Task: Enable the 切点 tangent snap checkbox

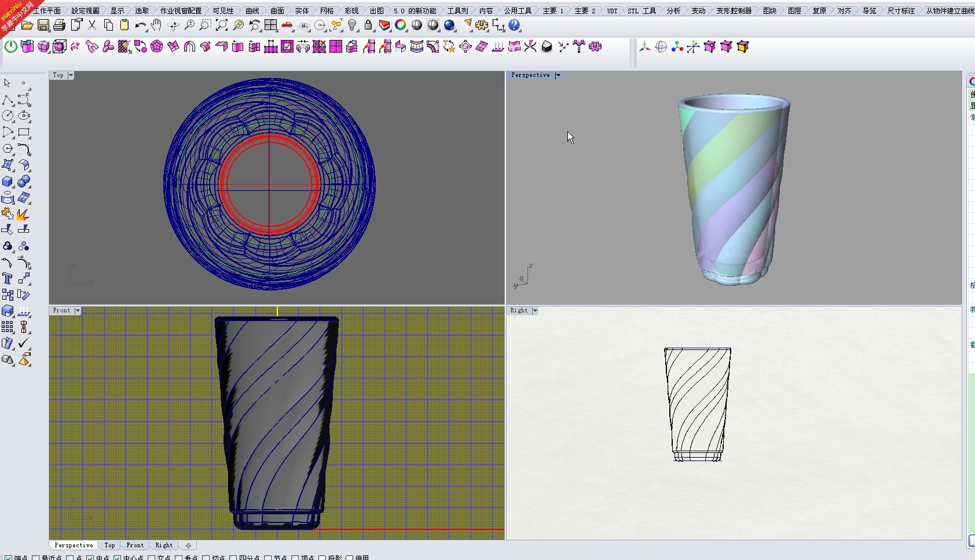Action: (x=206, y=558)
